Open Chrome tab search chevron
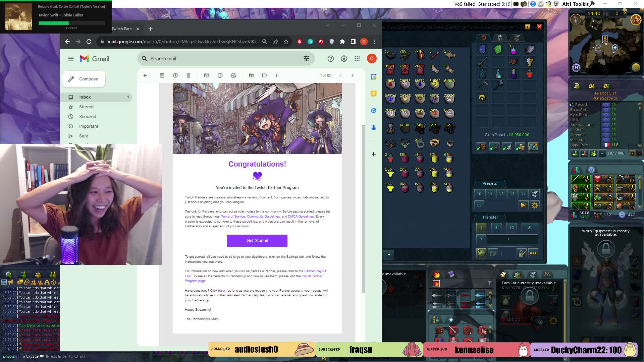Image resolution: width=644 pixels, height=362 pixels. (328, 25)
